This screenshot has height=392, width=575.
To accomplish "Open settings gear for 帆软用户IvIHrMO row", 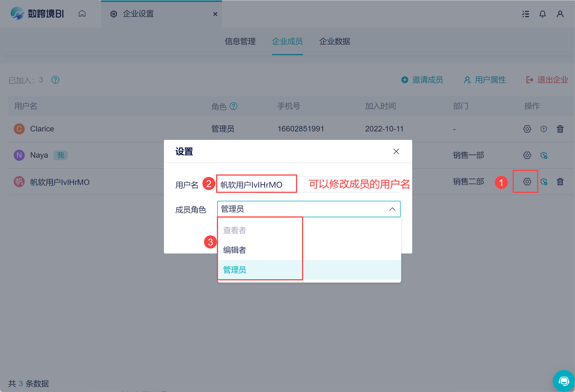I will [527, 182].
